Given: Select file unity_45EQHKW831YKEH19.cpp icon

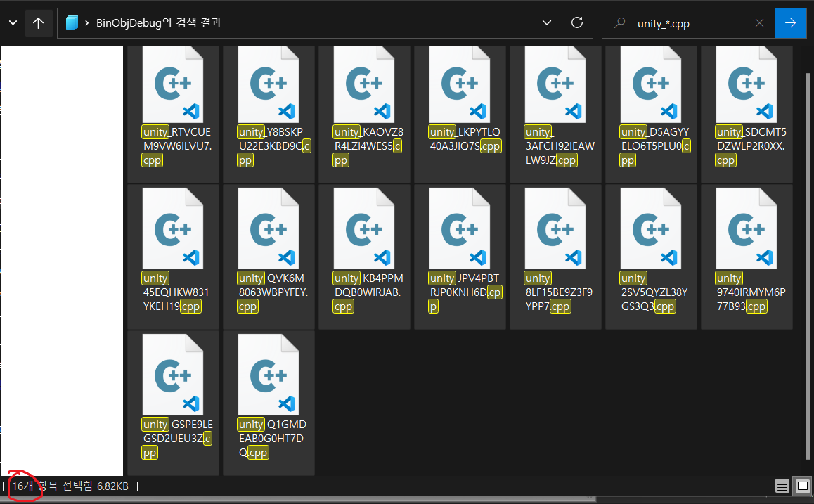Looking at the screenshot, I should pos(173,228).
